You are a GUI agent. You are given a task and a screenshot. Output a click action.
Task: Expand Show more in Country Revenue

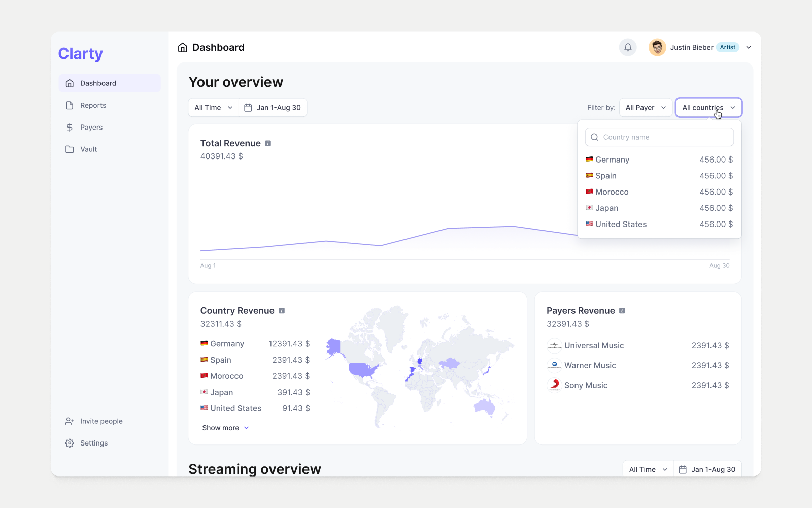click(x=226, y=428)
